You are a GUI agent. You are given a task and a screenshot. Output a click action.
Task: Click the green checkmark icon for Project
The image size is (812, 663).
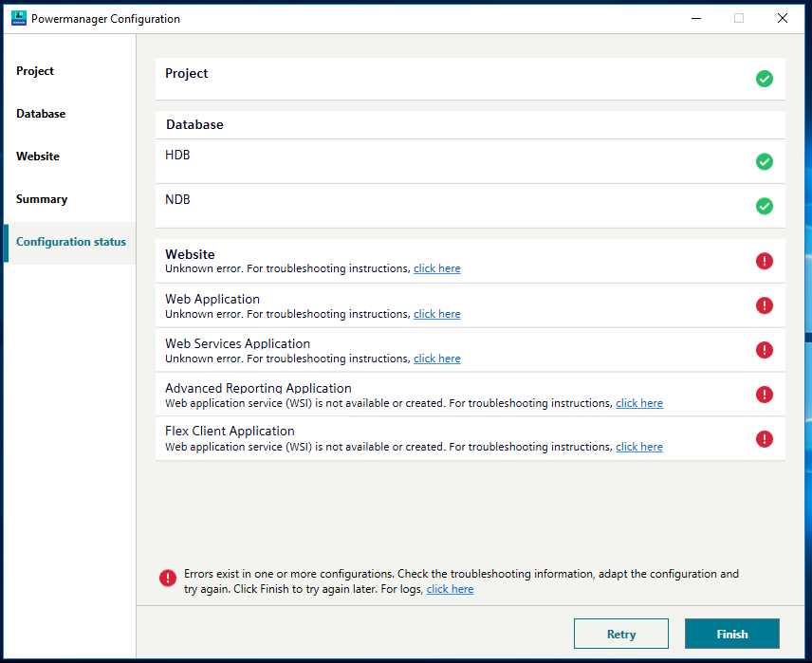[765, 79]
